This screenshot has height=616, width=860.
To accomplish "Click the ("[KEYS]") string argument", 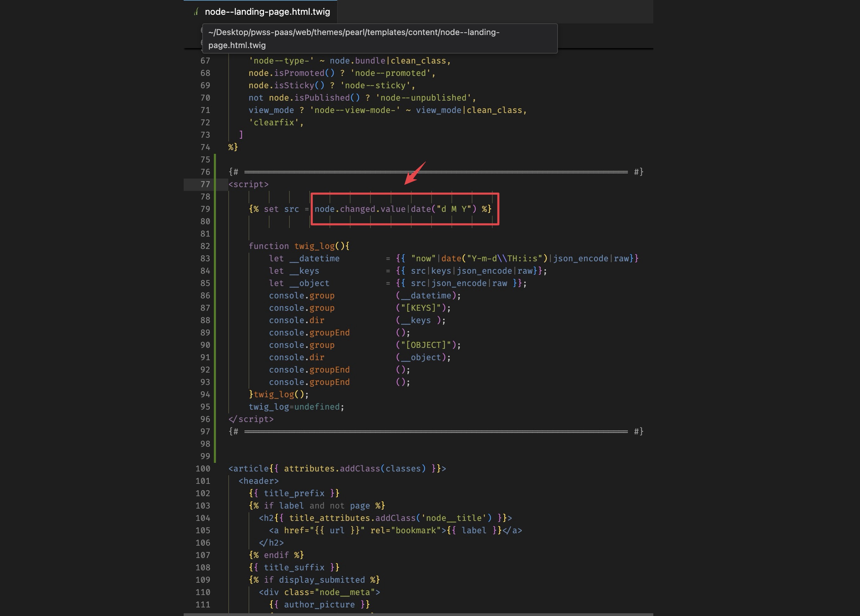I will tap(421, 308).
